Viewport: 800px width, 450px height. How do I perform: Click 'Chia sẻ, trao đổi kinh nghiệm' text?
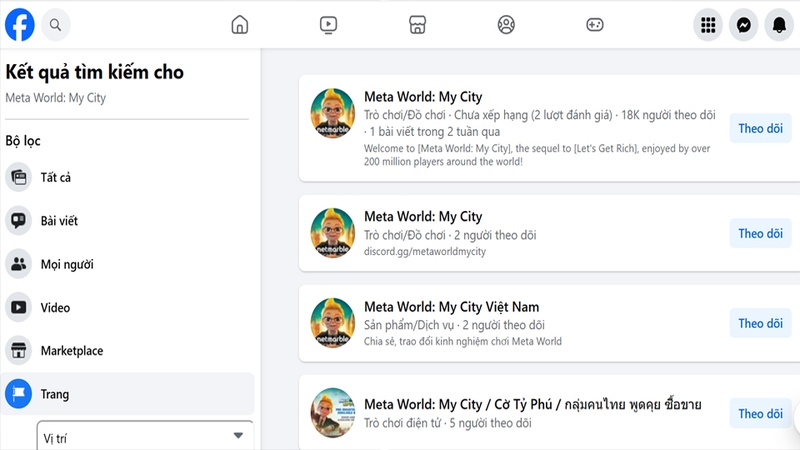coord(463,341)
